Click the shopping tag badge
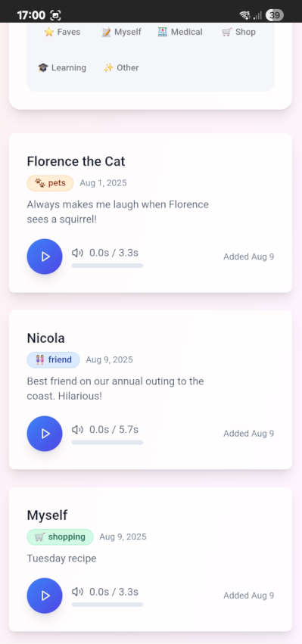302x644 pixels. click(60, 537)
